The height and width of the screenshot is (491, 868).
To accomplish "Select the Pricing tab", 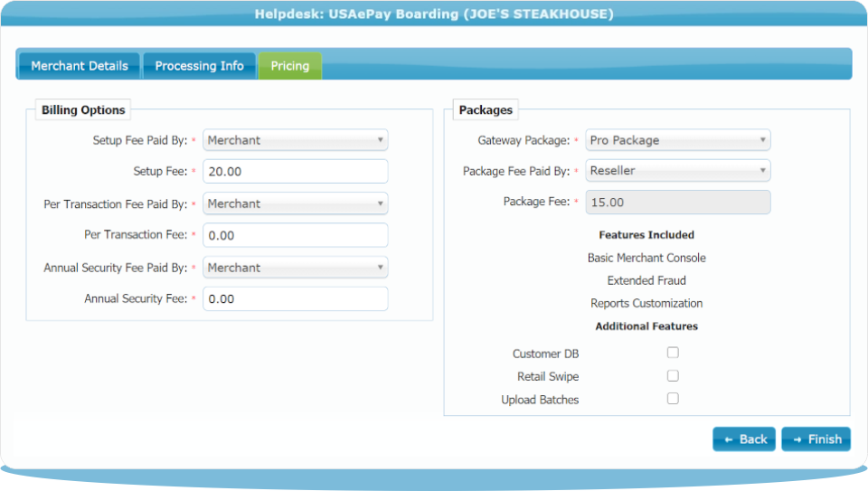I will click(x=290, y=66).
